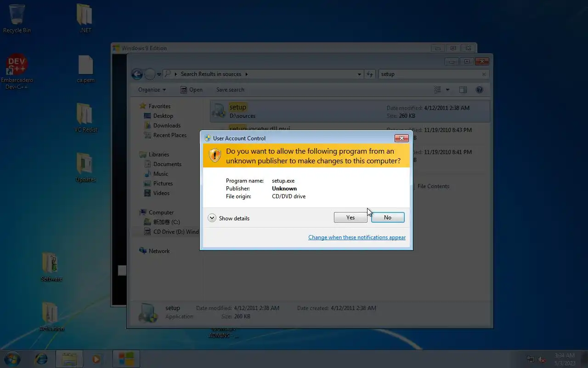Open the Organize menu
This screenshot has height=368, width=588.
coord(152,90)
